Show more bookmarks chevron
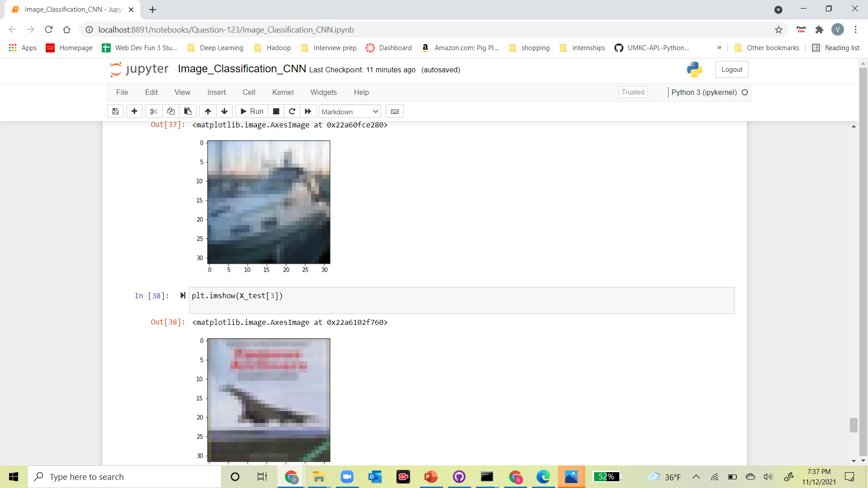The image size is (868, 488). click(719, 48)
